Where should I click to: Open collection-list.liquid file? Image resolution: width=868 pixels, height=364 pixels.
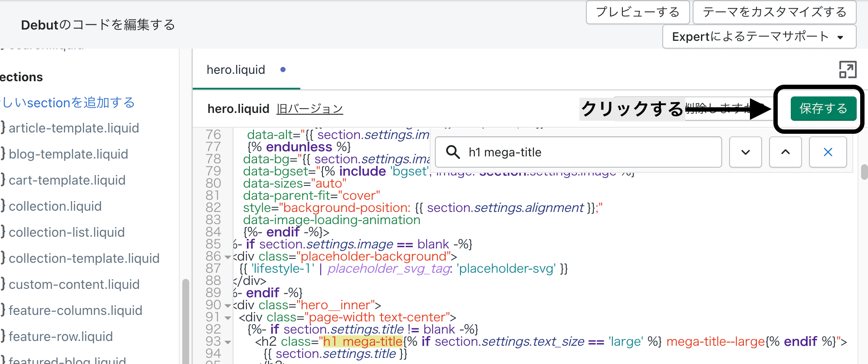tap(66, 232)
